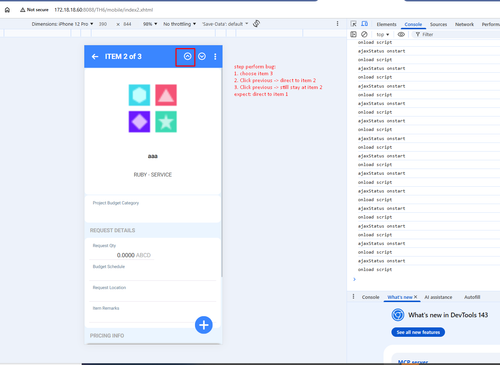Open the Dimensions iPhone 12 Pro dropdown
Screen dimensions: 500x365
pos(62,24)
